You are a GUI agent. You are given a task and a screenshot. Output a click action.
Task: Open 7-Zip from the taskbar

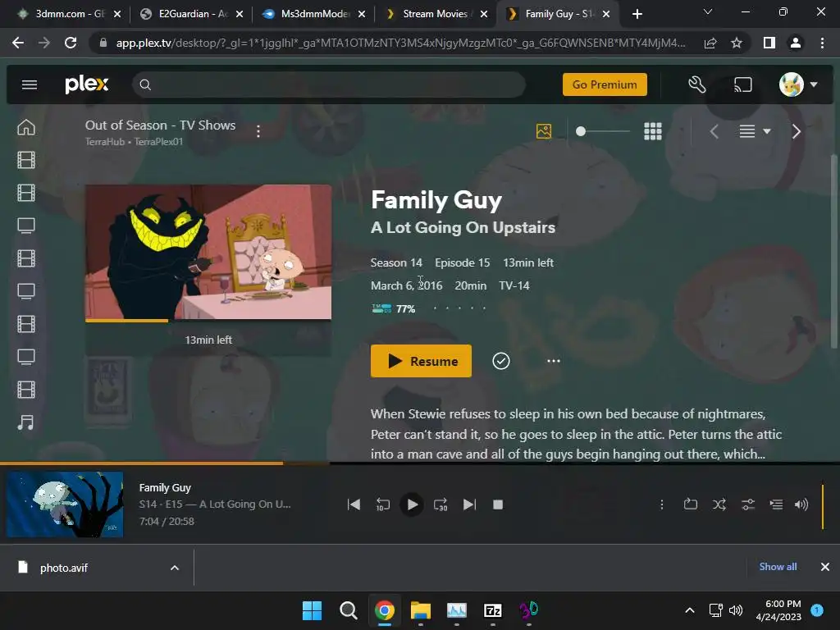492,610
